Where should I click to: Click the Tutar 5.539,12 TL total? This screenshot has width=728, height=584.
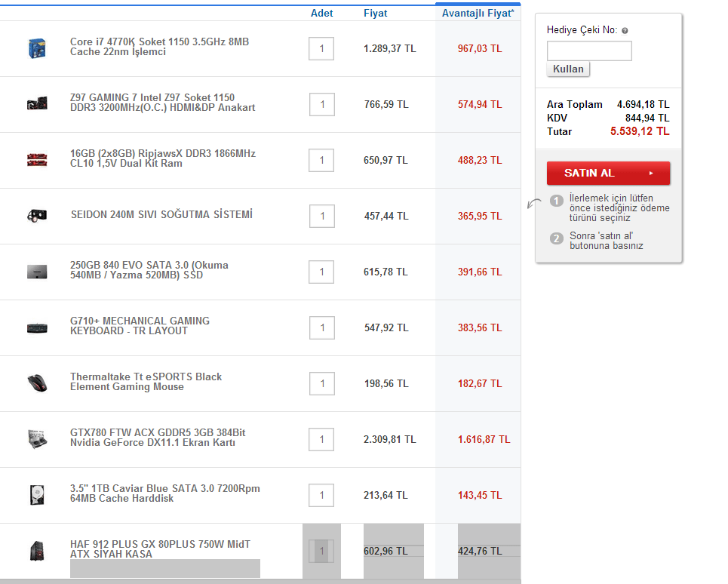[640, 131]
